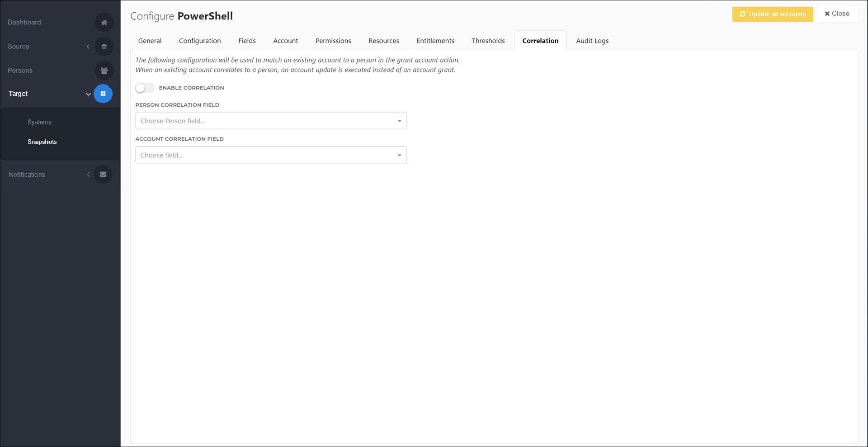Image resolution: width=868 pixels, height=447 pixels.
Task: Expand the Notifications menu chevron
Action: pyautogui.click(x=89, y=174)
